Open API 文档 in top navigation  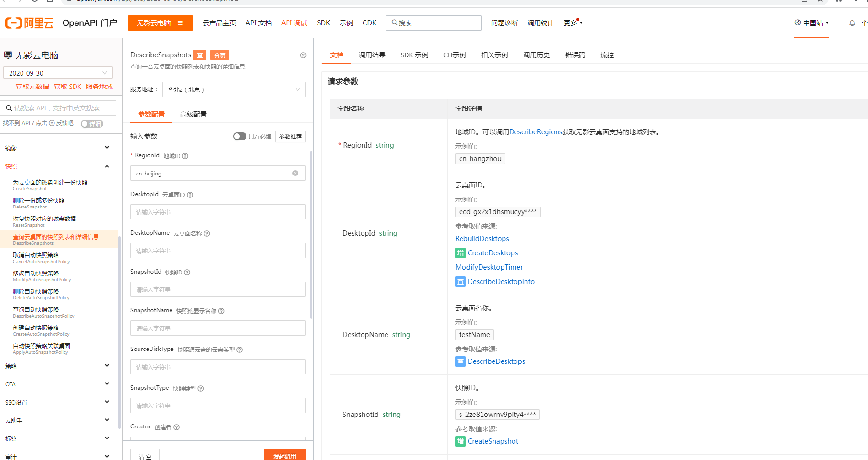[258, 23]
